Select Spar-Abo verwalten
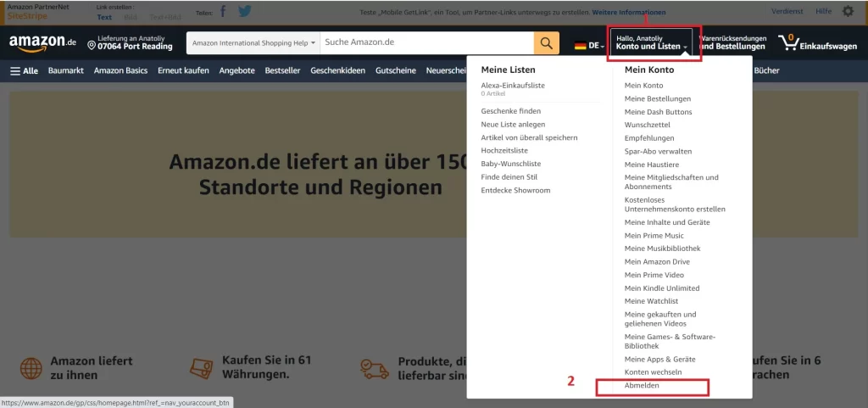This screenshot has height=408, width=868. (x=658, y=151)
